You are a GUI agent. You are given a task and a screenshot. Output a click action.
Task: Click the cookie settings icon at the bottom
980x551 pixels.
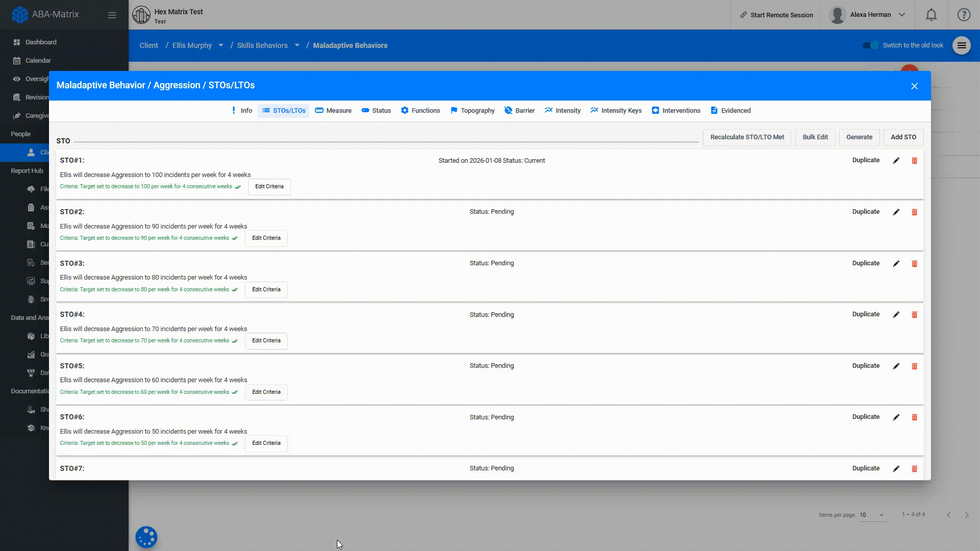[x=146, y=537]
